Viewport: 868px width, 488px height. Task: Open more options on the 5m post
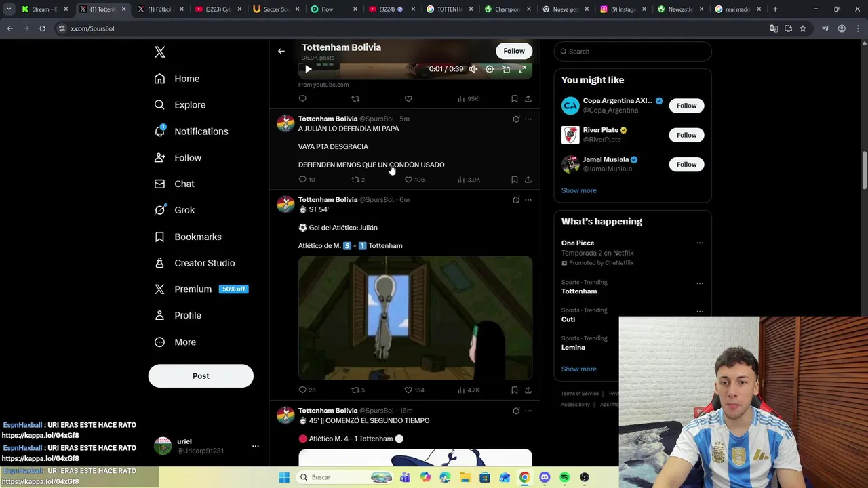528,119
